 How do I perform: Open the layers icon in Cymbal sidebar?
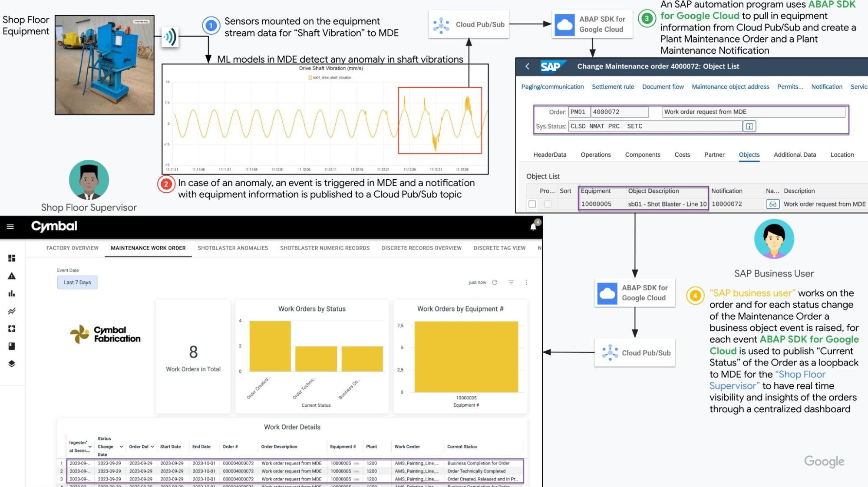click(x=12, y=364)
